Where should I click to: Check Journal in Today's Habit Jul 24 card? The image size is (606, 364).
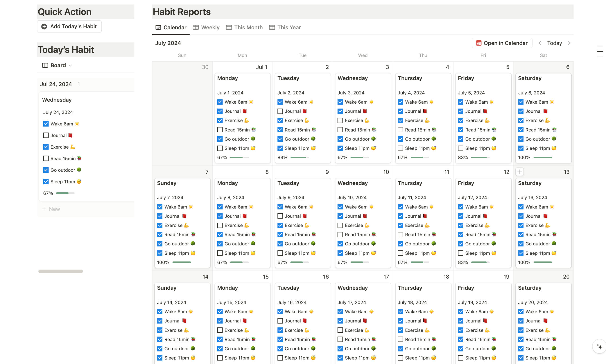(x=46, y=135)
